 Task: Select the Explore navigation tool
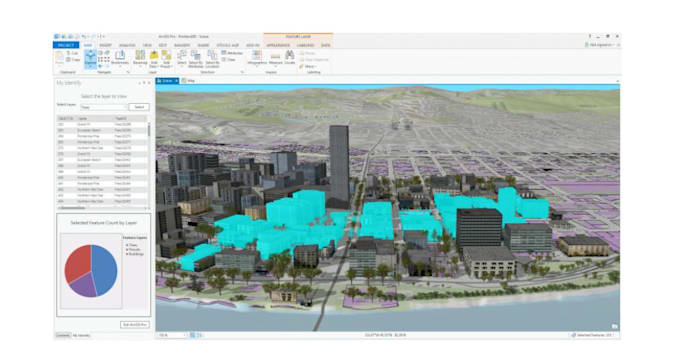tap(90, 59)
